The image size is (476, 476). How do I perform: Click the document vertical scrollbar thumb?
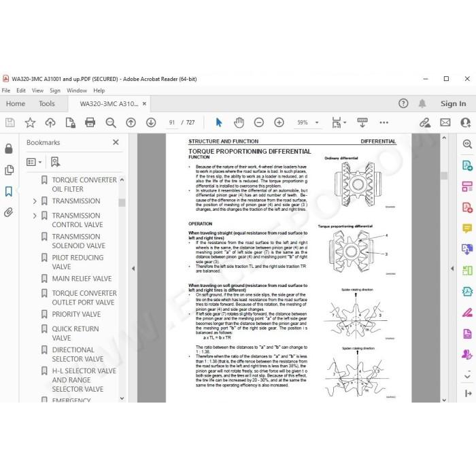pyautogui.click(x=444, y=175)
